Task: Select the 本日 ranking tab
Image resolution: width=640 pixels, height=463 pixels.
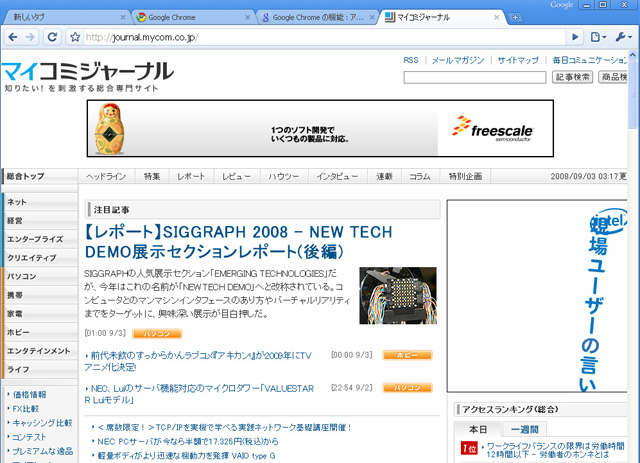Action: (x=478, y=430)
